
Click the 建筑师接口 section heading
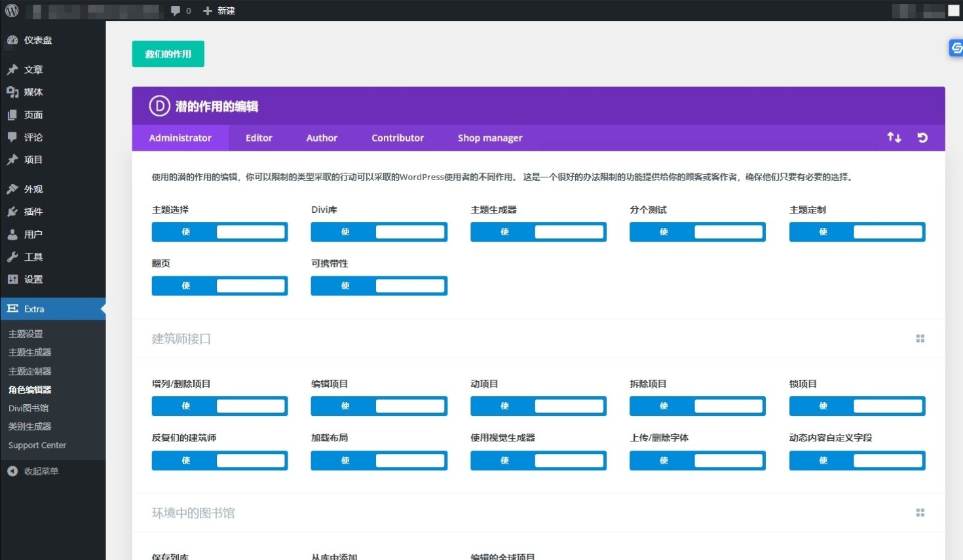181,339
